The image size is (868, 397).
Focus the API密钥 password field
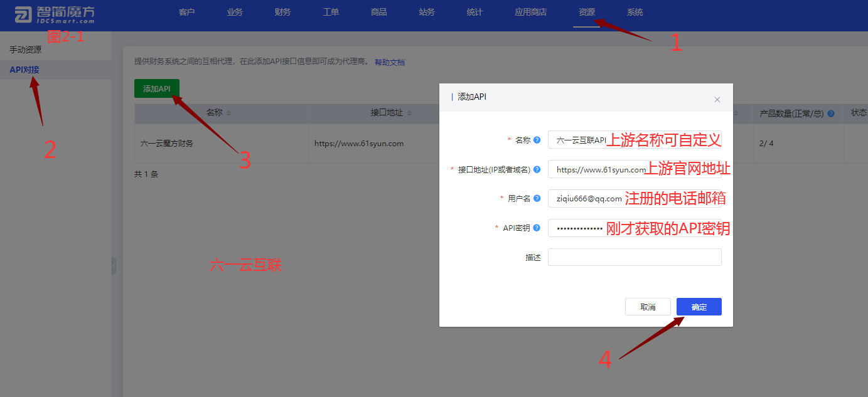click(x=635, y=228)
